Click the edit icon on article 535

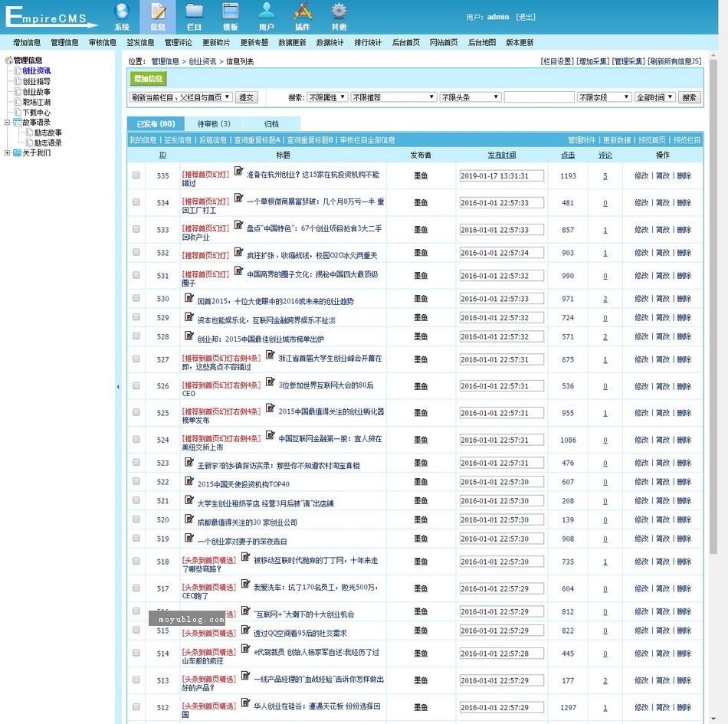238,172
